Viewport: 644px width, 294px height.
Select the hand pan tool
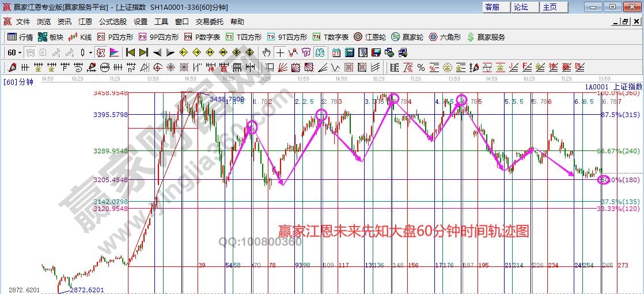click(266, 52)
